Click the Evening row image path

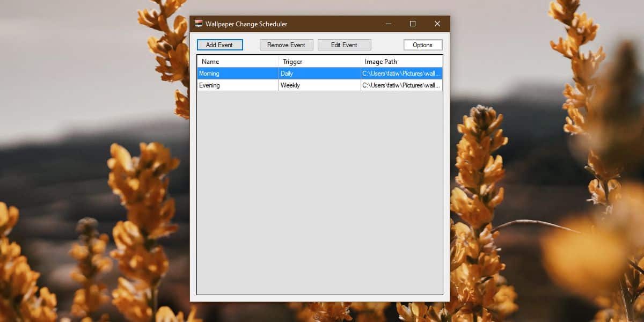coord(401,85)
